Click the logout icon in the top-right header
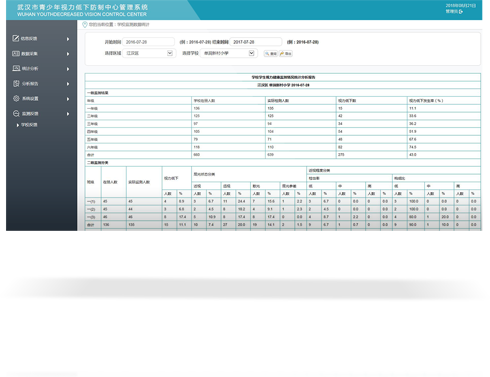This screenshot has width=490, height=377. pos(461,12)
